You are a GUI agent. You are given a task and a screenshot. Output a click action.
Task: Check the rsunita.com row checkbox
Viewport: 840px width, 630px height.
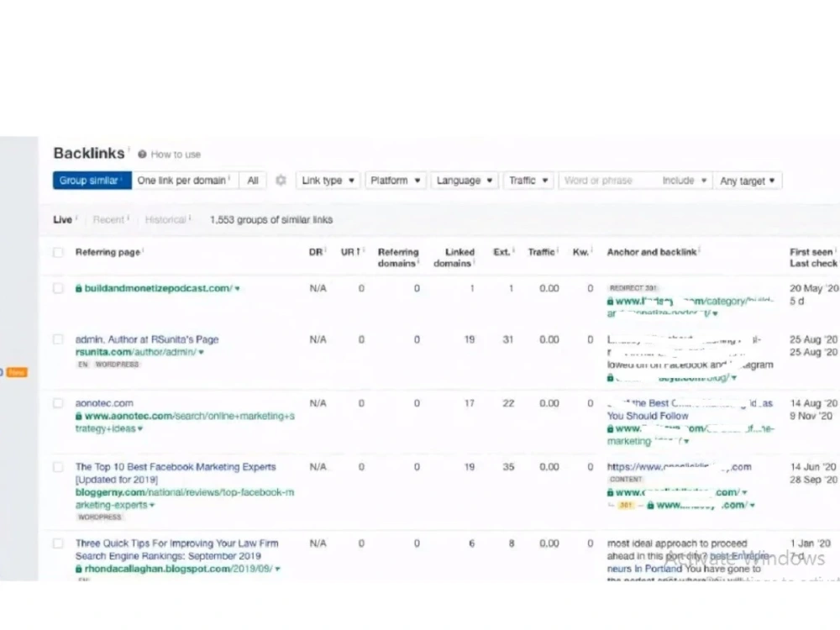point(58,339)
